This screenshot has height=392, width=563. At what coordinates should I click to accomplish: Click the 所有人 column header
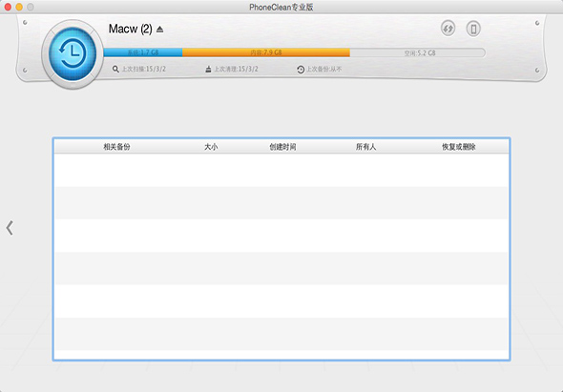click(x=365, y=147)
